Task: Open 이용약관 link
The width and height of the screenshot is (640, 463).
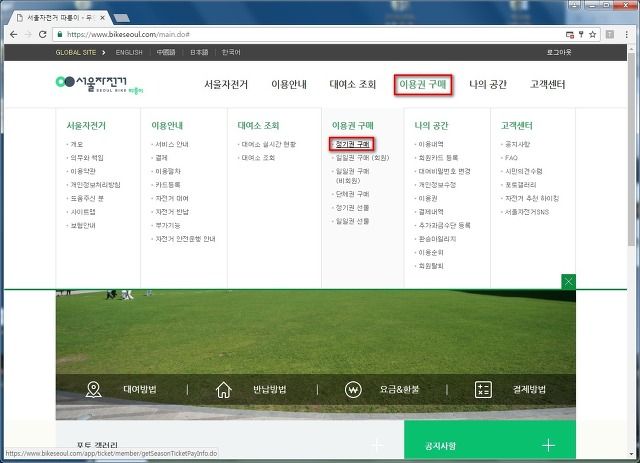Action: tap(83, 171)
